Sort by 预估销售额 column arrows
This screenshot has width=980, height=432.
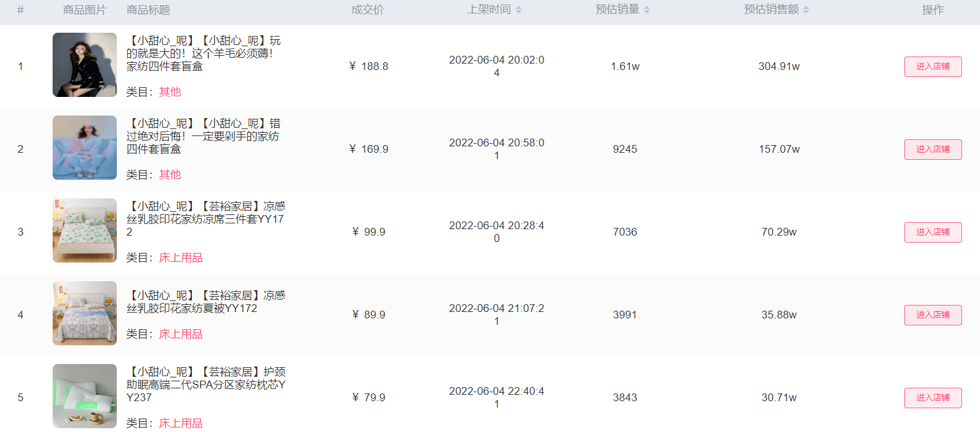[806, 10]
